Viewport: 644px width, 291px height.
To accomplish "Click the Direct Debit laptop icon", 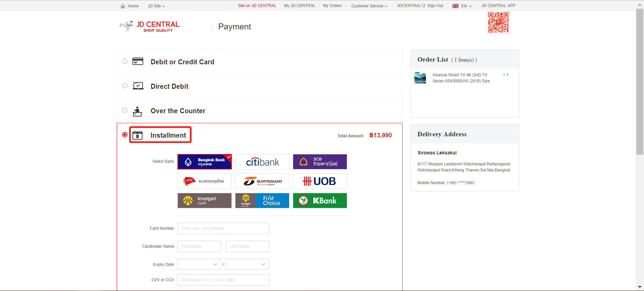I will [138, 86].
